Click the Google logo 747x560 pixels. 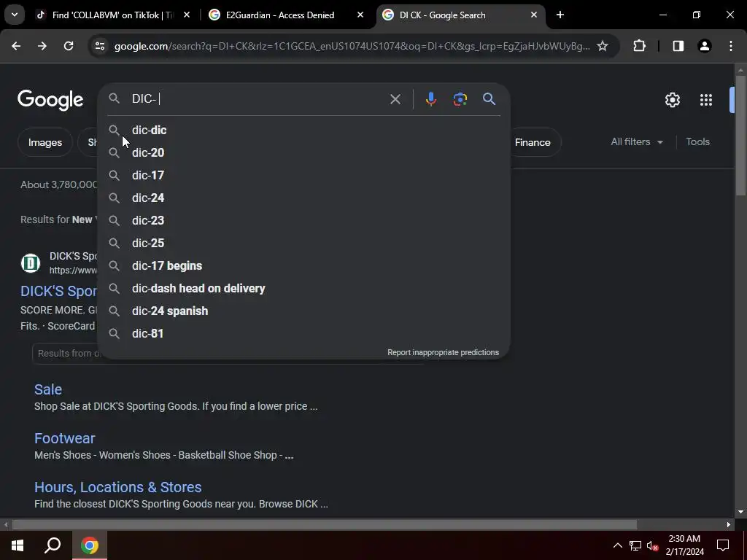pyautogui.click(x=50, y=100)
